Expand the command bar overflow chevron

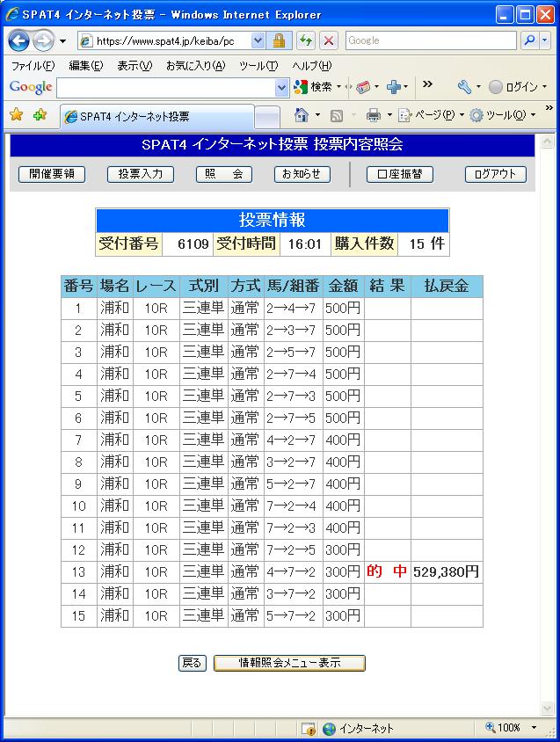click(x=549, y=108)
